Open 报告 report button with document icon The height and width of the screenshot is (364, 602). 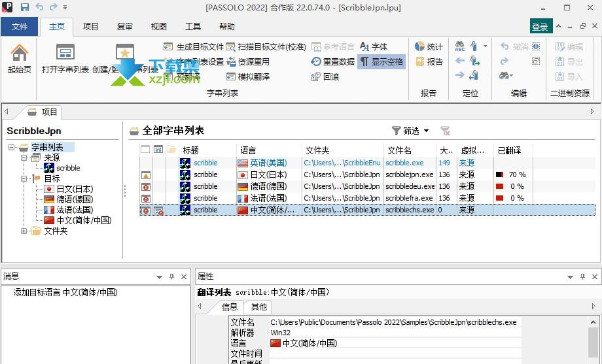[429, 61]
